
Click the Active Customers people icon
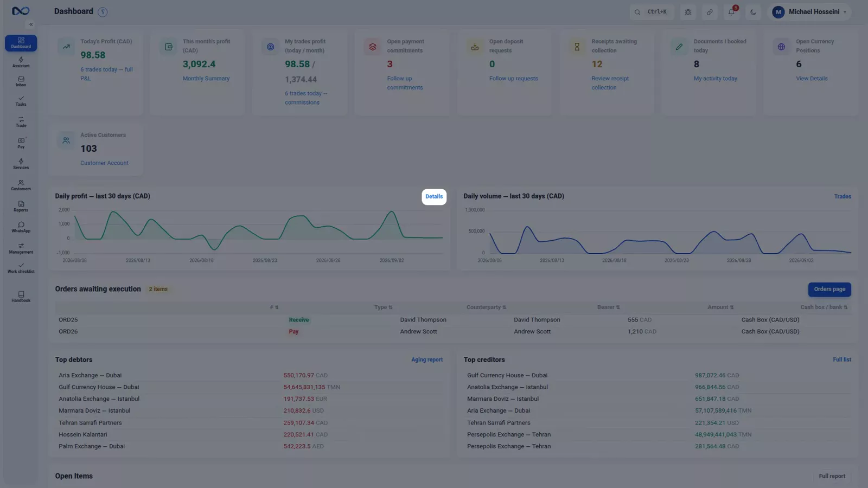pyautogui.click(x=66, y=140)
